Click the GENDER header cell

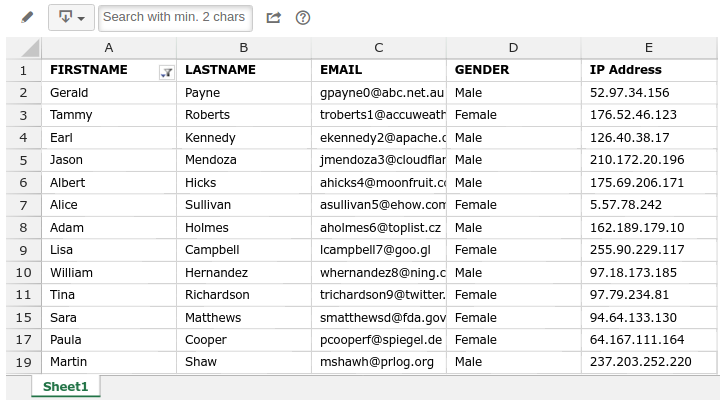coord(514,70)
